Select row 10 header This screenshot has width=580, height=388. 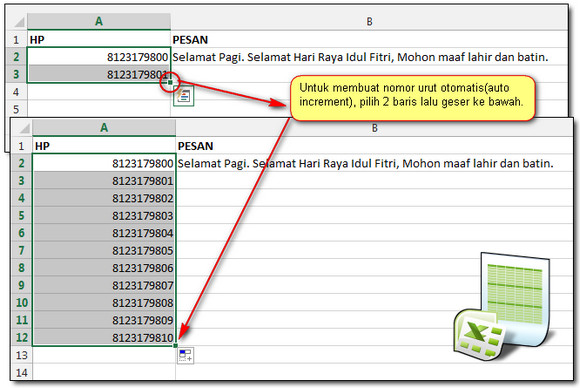click(21, 303)
